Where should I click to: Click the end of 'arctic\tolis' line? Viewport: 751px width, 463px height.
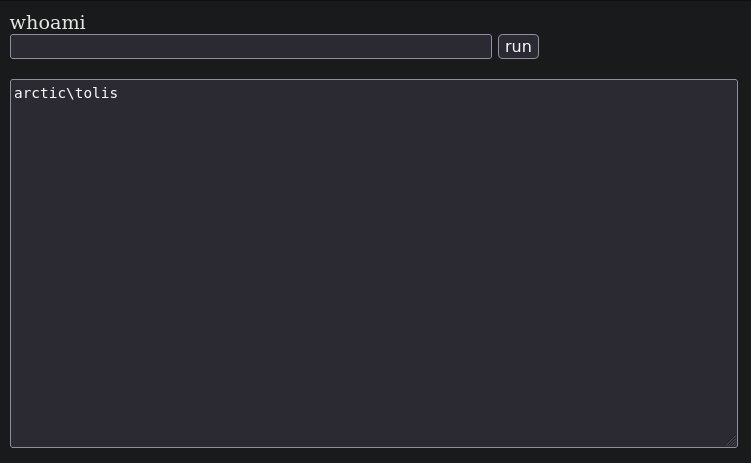tap(118, 93)
